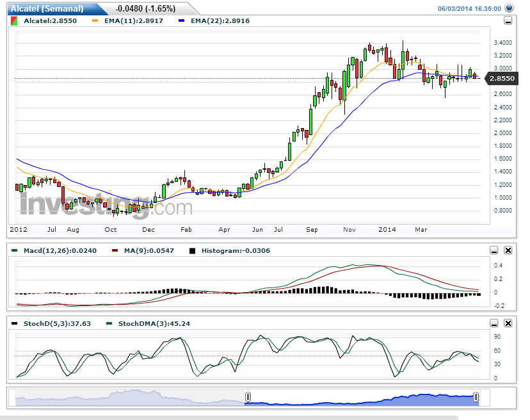The image size is (530, 420).
Task: Click the Sep label on the time axis
Action: click(312, 230)
